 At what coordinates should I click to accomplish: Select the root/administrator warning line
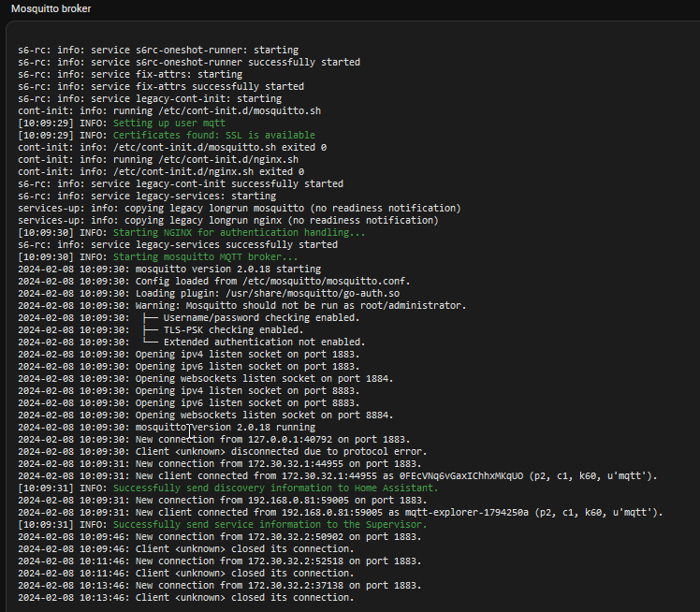242,305
